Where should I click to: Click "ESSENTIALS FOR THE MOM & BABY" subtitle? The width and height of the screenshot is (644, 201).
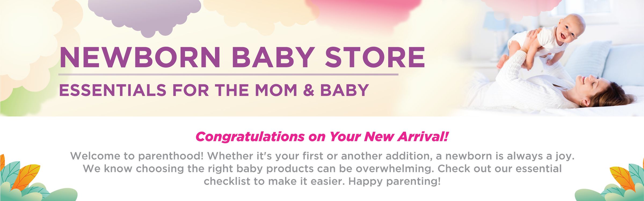[x=214, y=90]
